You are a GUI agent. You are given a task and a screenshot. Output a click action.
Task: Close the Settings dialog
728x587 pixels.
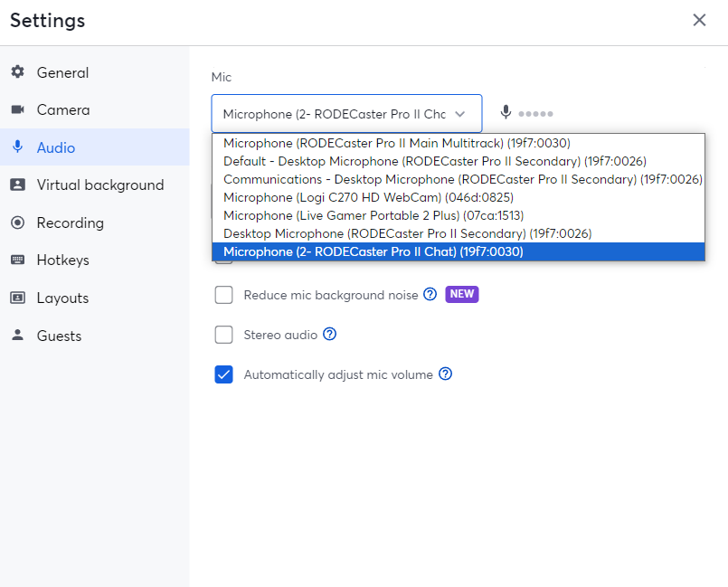pos(699,20)
